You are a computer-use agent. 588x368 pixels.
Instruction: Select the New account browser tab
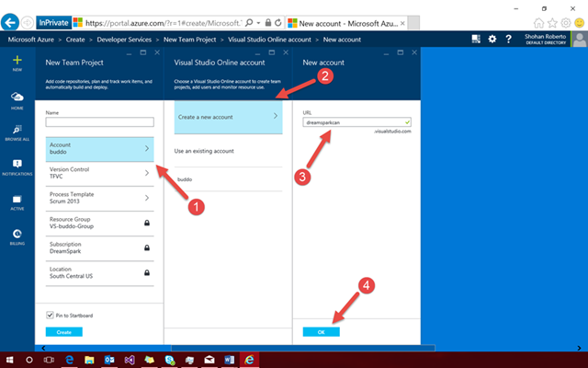point(345,23)
